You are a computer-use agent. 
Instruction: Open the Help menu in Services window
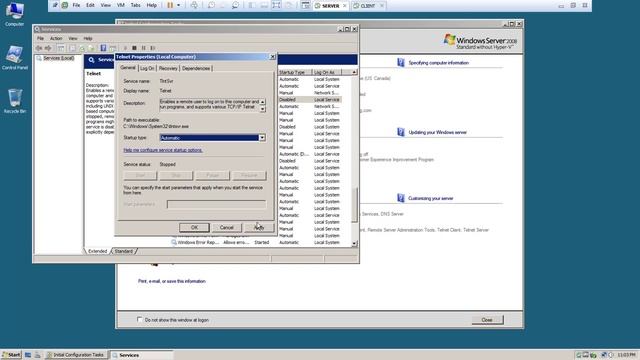88,38
